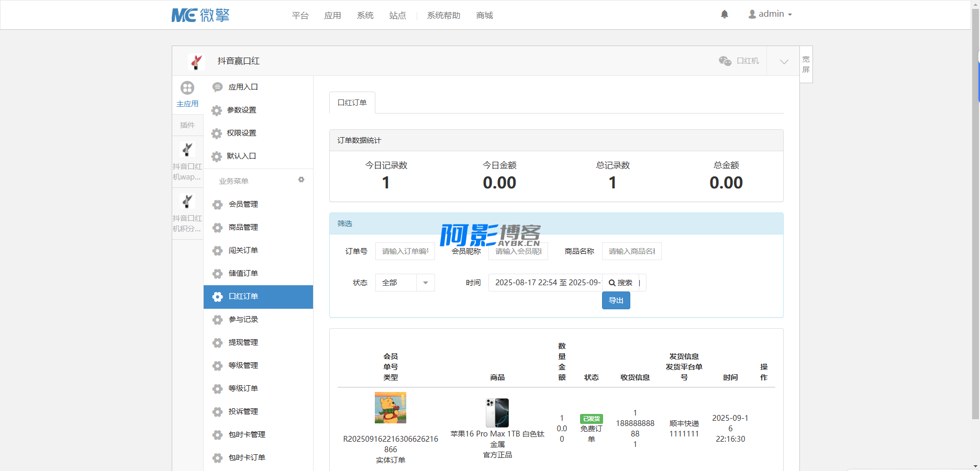Open the admin user dropdown

[770, 14]
